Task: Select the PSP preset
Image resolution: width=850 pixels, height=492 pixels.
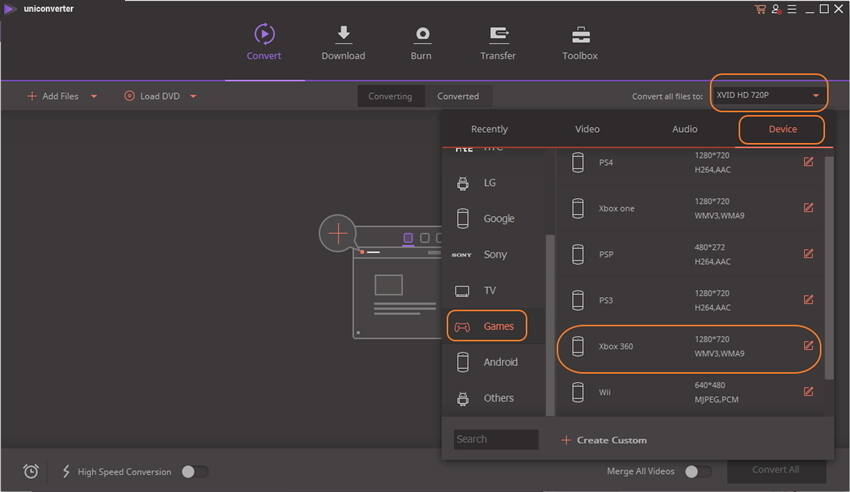Action: coord(690,254)
